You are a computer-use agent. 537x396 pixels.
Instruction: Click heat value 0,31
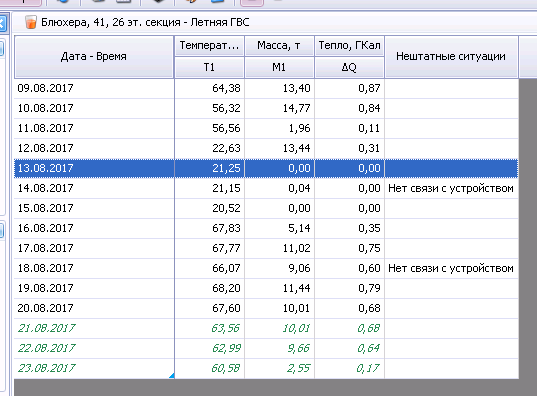point(370,148)
